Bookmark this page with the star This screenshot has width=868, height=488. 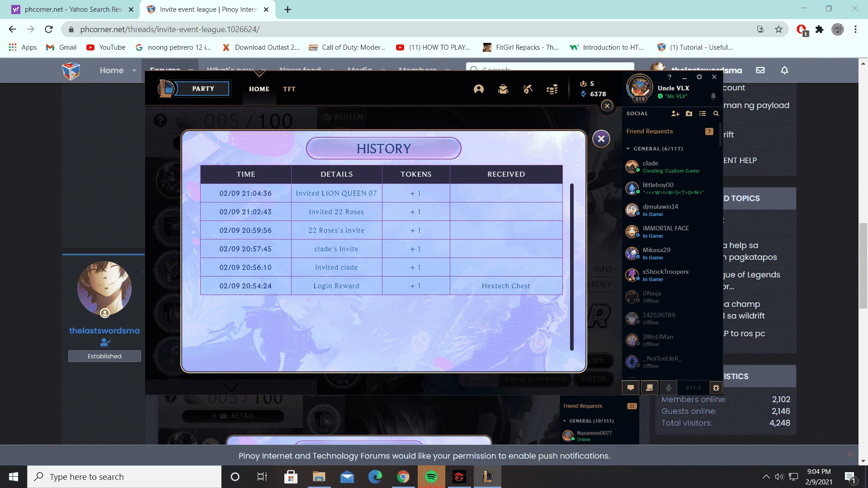(778, 29)
